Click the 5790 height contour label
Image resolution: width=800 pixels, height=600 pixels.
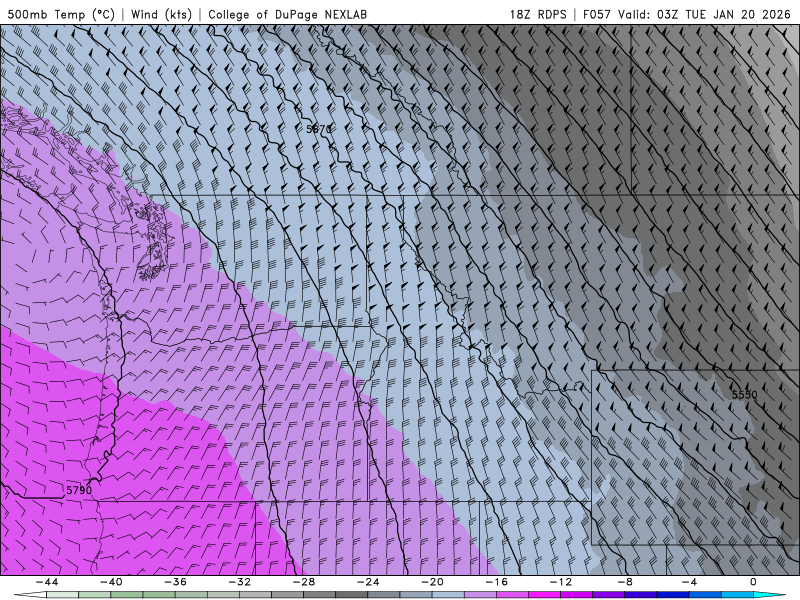tap(79, 490)
